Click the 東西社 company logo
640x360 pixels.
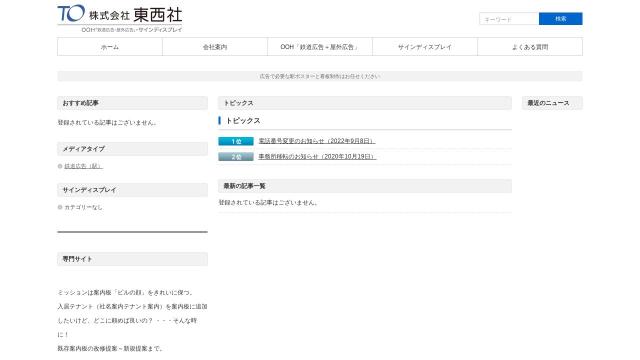coord(120,18)
